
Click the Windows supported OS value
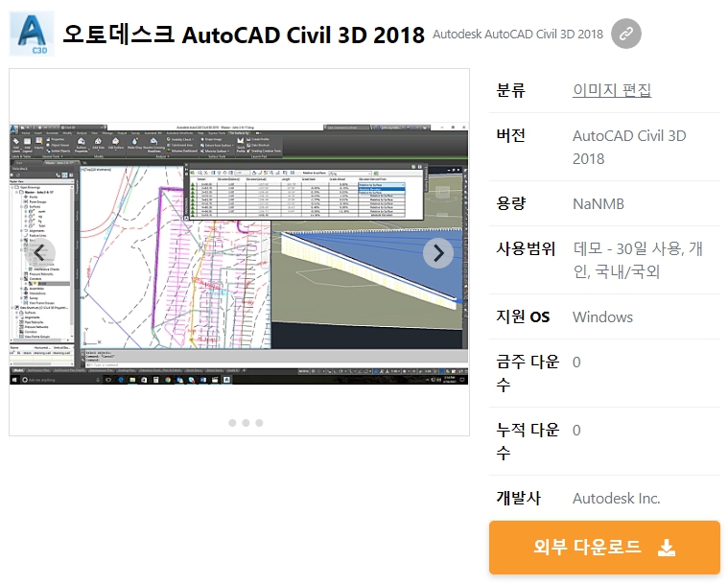[602, 316]
